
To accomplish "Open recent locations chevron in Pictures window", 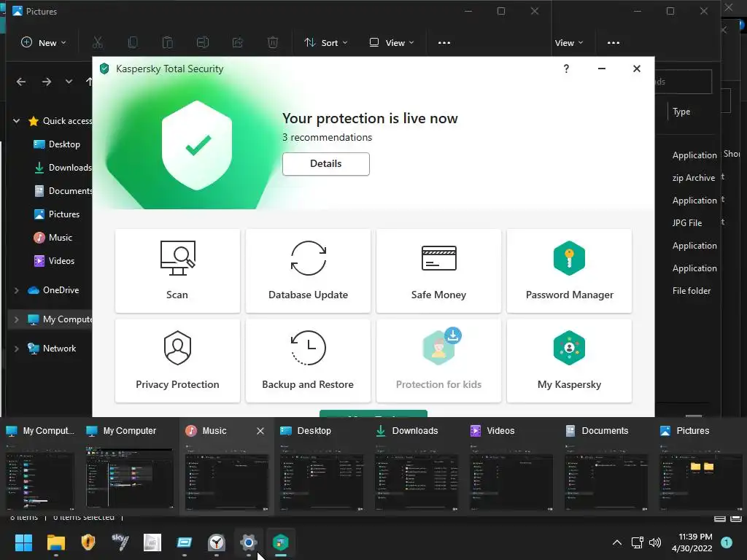I will tap(69, 82).
